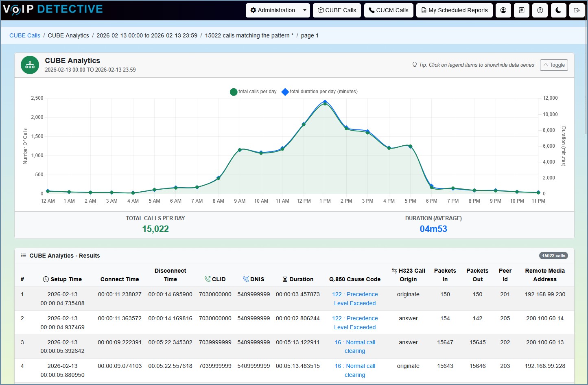588x385 pixels.
Task: Click the Disconnect Time column header
Action: 170,275
